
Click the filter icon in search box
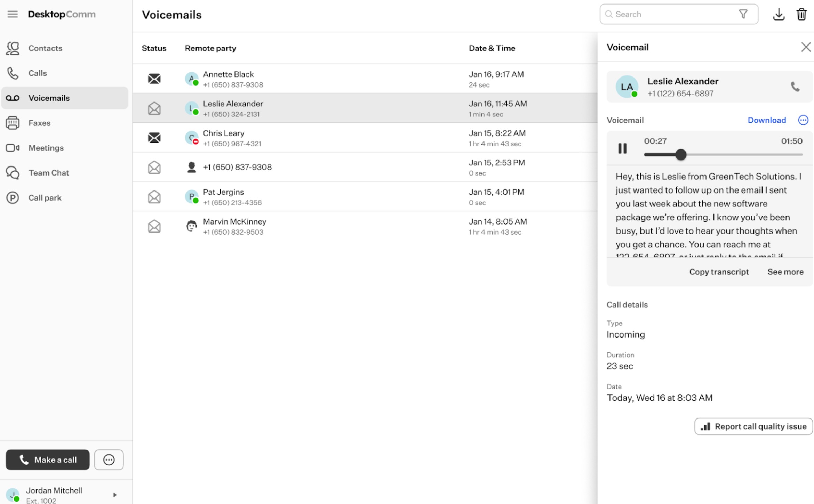743,14
